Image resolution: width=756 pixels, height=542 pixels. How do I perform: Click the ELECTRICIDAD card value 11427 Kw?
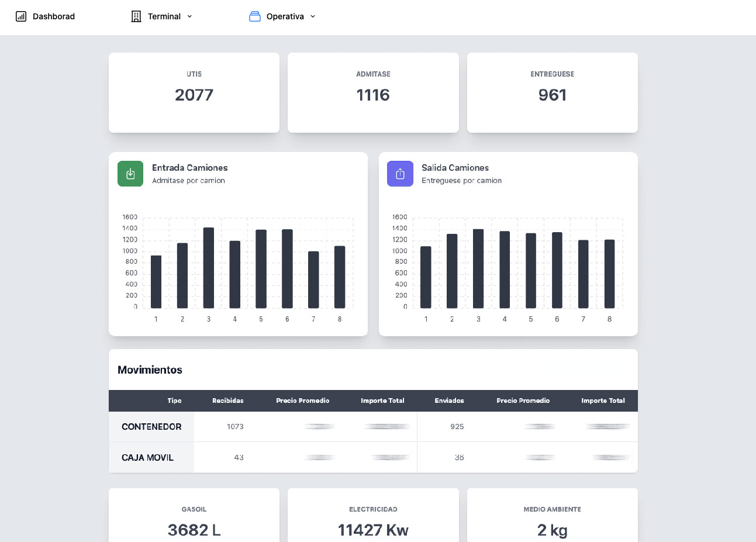pos(373,530)
